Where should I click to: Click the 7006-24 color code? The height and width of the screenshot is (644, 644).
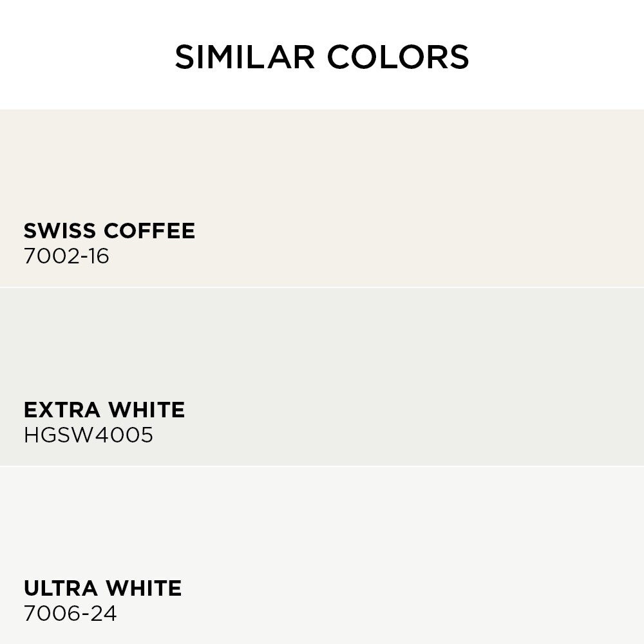[70, 614]
